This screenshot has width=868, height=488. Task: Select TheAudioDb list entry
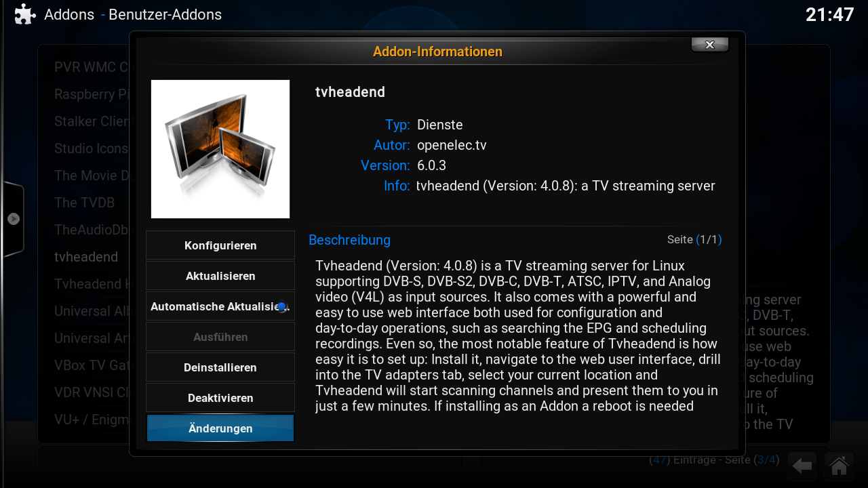[92, 230]
